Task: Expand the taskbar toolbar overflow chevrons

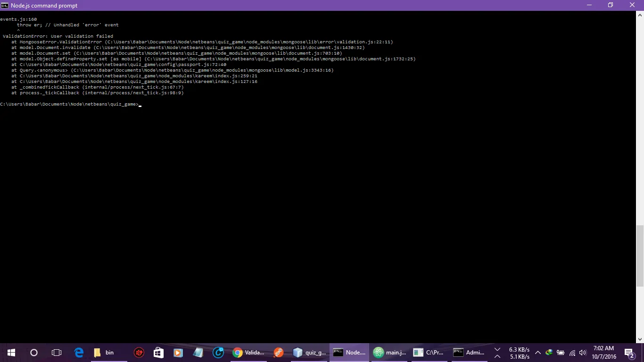Action: point(497,353)
